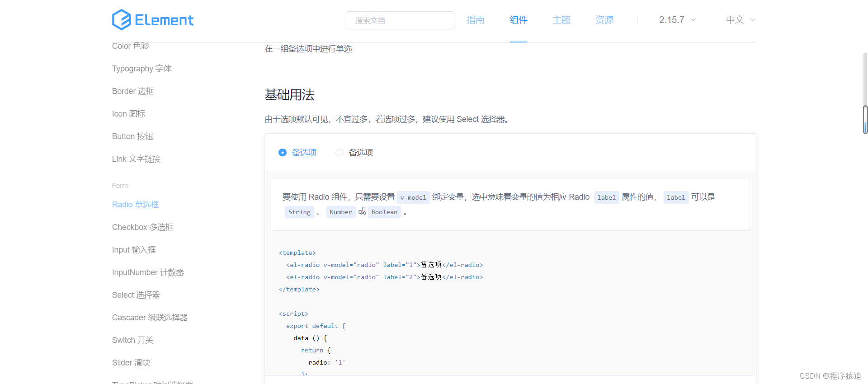Viewport: 868px width, 384px height.
Task: Go to Typography 字体 in sidebar
Action: 142,69
